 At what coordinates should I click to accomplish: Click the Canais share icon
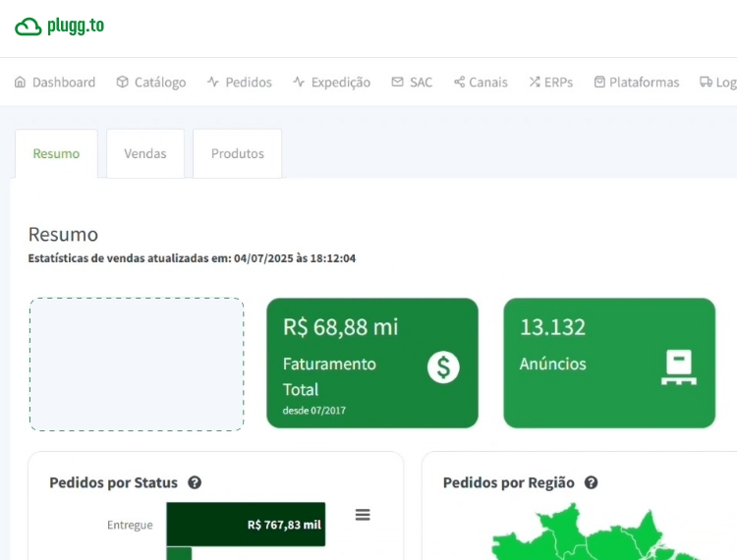click(x=459, y=83)
